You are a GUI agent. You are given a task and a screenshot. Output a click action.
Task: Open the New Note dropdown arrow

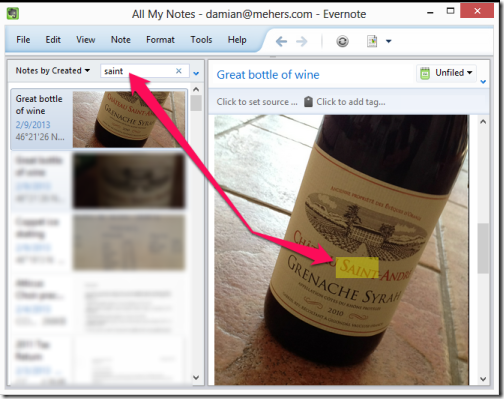(x=389, y=41)
